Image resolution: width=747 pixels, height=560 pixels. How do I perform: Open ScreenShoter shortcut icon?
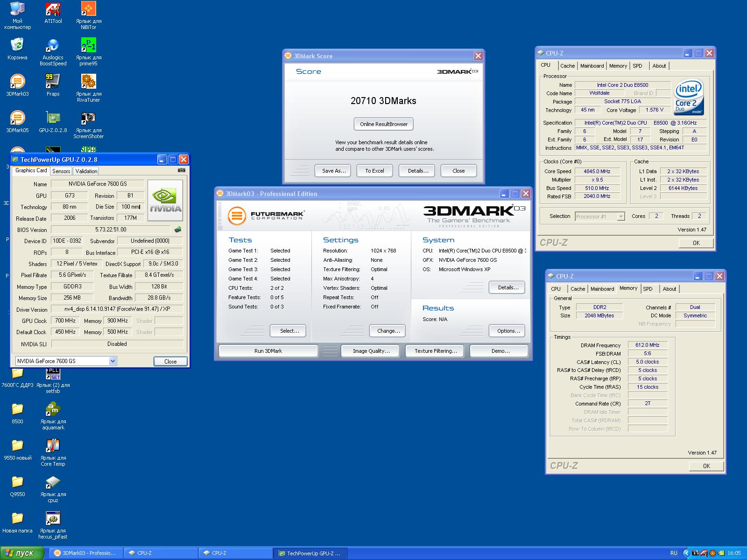[88, 125]
